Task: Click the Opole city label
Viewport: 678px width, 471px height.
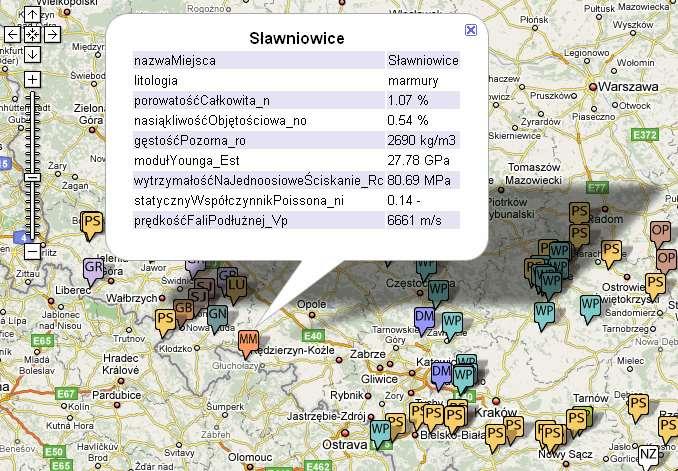Action: (311, 304)
